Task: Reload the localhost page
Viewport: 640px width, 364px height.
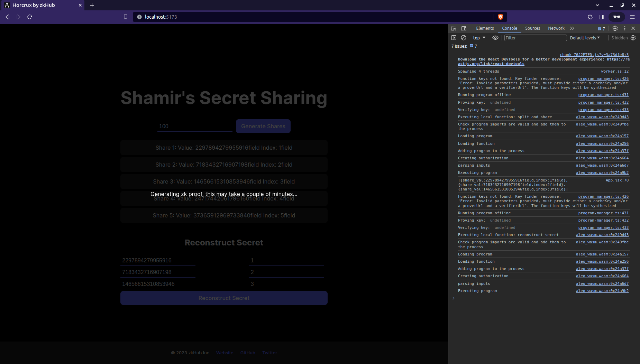Action: point(30,17)
